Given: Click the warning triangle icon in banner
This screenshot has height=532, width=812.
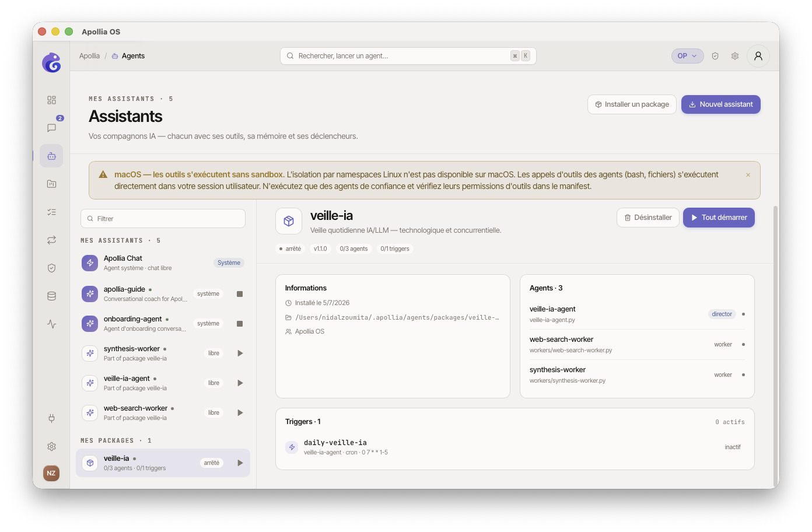Looking at the screenshot, I should (103, 174).
